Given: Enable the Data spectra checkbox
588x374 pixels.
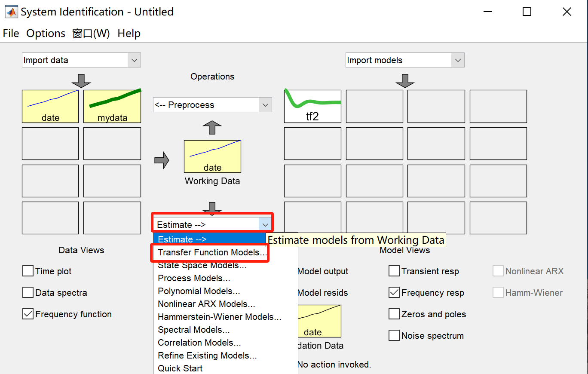Looking at the screenshot, I should tap(28, 293).
